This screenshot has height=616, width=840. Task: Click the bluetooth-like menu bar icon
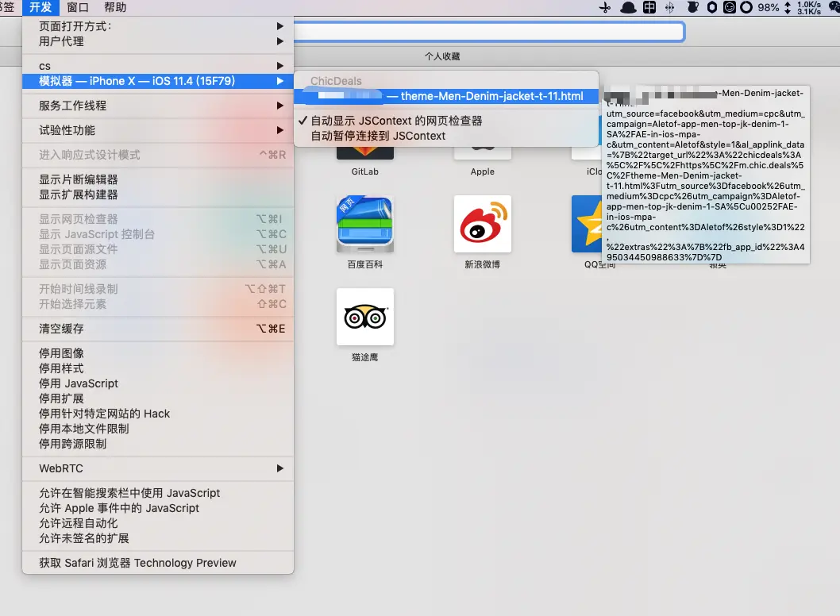pyautogui.click(x=669, y=7)
